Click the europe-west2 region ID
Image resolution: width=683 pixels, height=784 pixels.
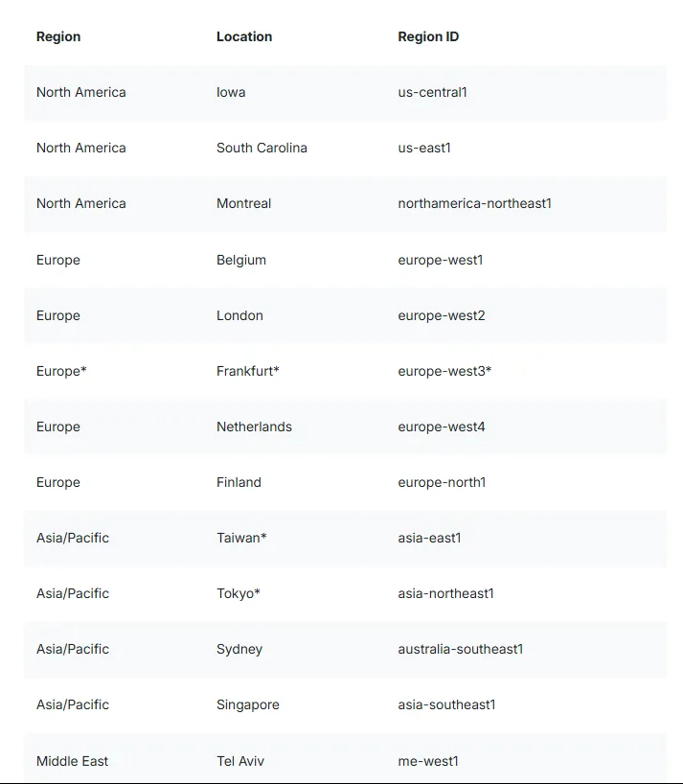click(x=442, y=316)
